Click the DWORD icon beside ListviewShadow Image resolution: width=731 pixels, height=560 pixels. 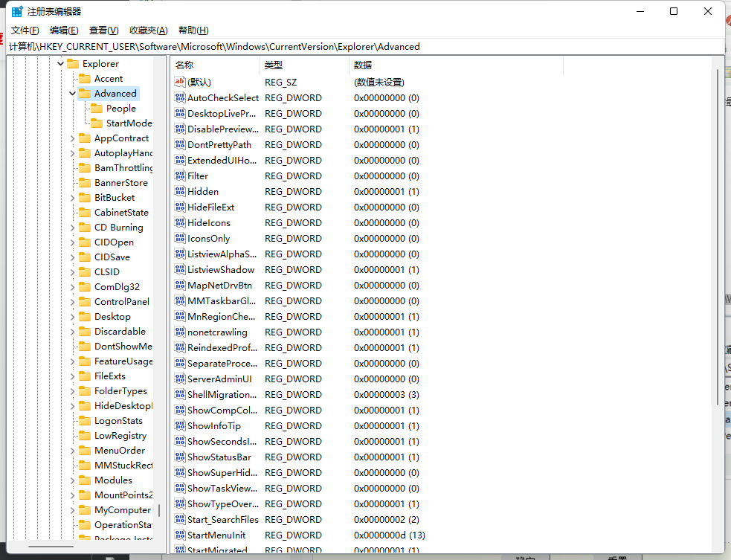(x=180, y=269)
